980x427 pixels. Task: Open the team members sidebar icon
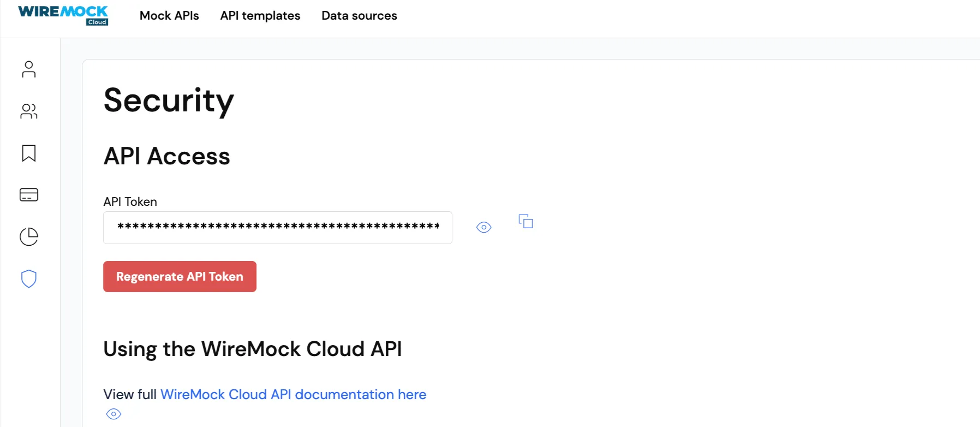pyautogui.click(x=29, y=111)
